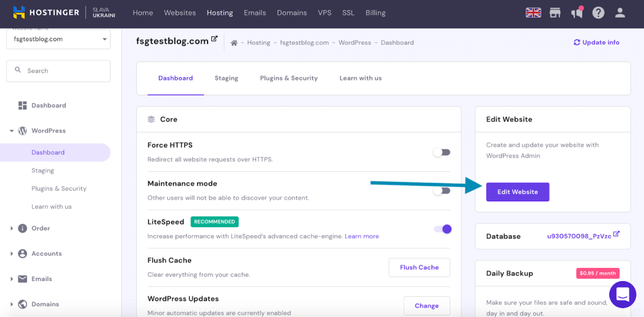Click the WordPress logo icon in sidebar
Viewport: 644px width, 317px height.
click(22, 131)
